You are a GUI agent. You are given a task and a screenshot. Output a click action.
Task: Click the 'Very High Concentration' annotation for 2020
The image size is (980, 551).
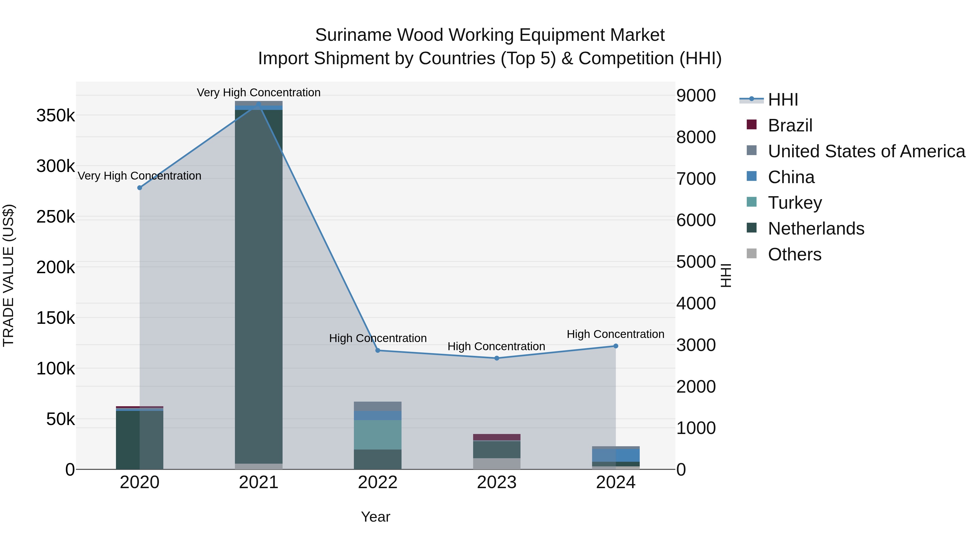[140, 176]
